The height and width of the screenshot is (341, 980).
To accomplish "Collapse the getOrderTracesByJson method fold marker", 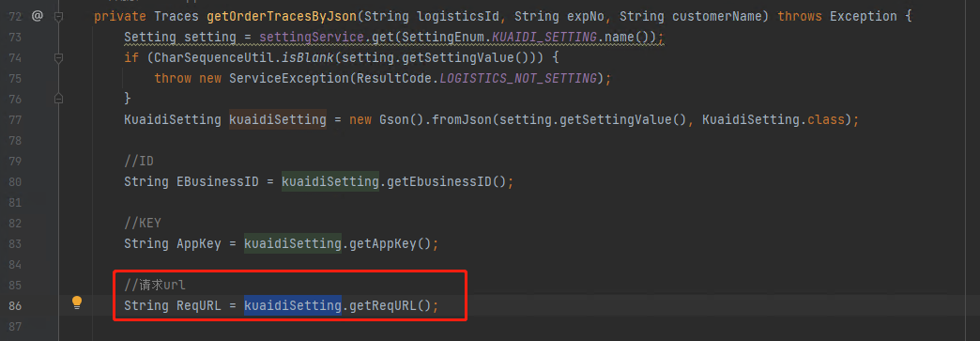I will point(58,17).
